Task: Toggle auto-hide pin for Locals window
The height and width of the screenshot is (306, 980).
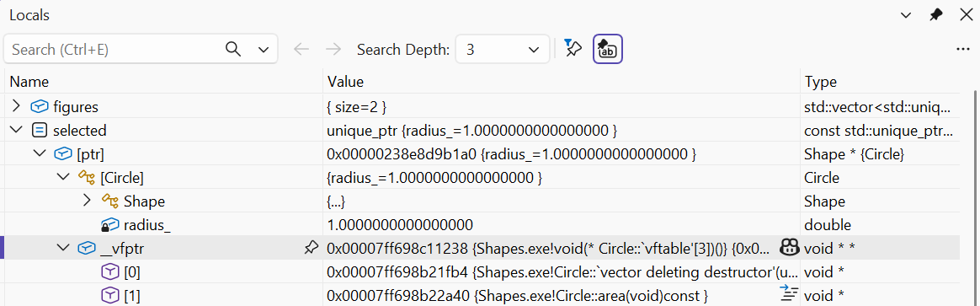Action: pyautogui.click(x=935, y=14)
